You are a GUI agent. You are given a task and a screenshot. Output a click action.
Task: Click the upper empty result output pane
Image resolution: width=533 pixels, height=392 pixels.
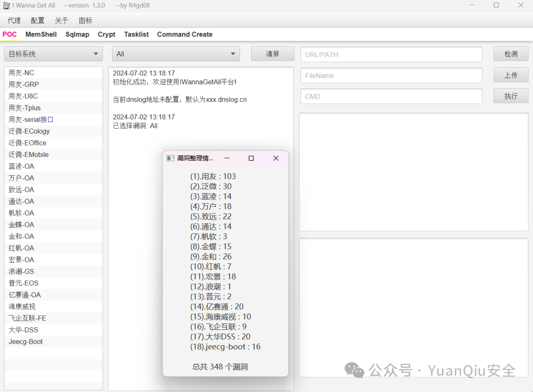pyautogui.click(x=414, y=172)
